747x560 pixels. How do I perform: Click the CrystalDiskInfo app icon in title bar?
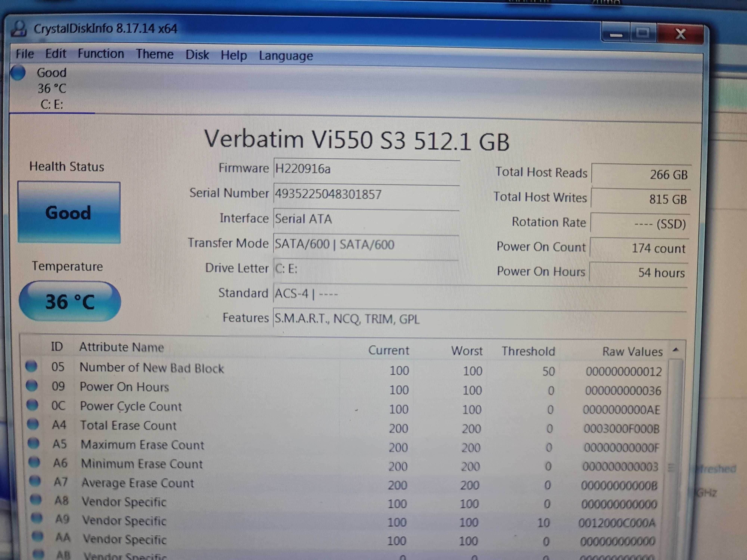pos(19,29)
